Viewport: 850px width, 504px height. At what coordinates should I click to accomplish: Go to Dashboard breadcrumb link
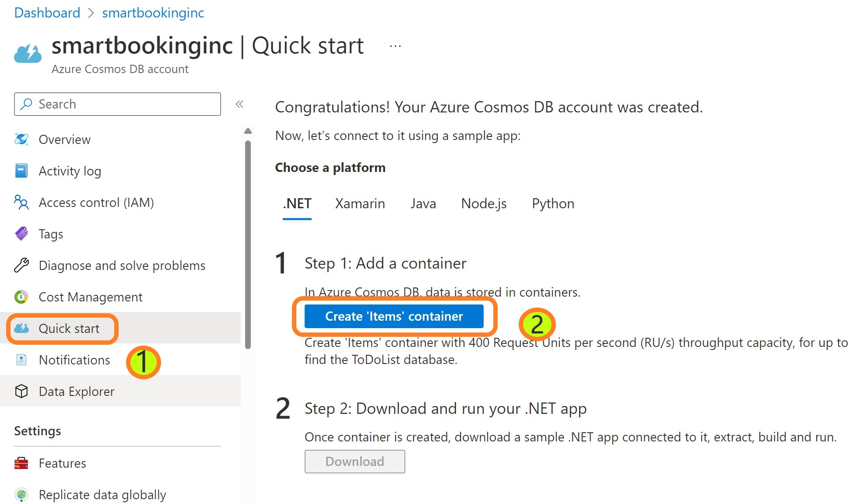click(x=47, y=13)
